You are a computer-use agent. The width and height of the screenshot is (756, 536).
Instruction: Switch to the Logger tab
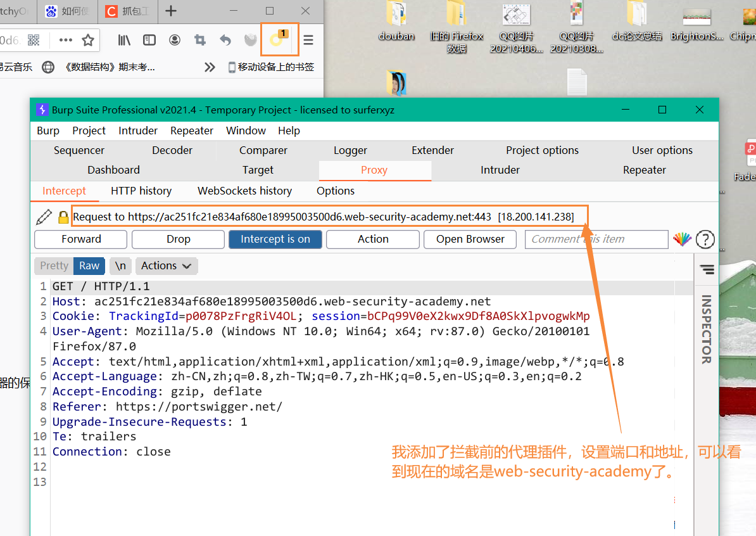(x=351, y=151)
